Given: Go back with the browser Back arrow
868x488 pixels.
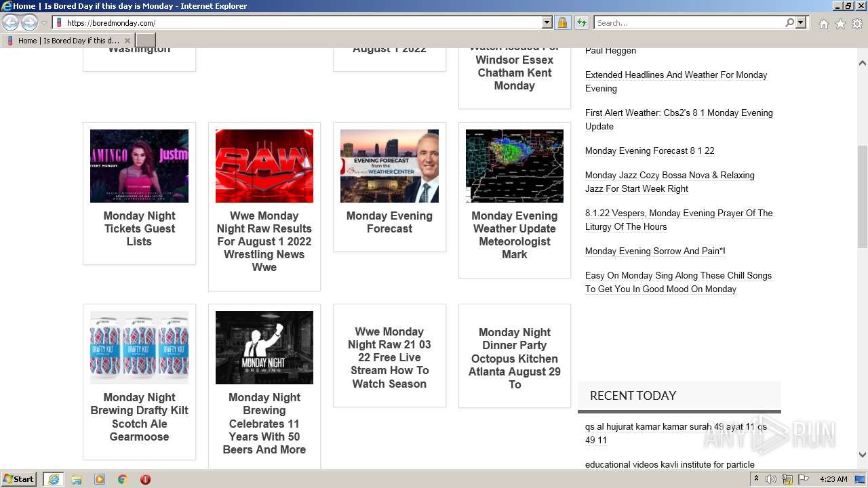Looking at the screenshot, I should [11, 23].
